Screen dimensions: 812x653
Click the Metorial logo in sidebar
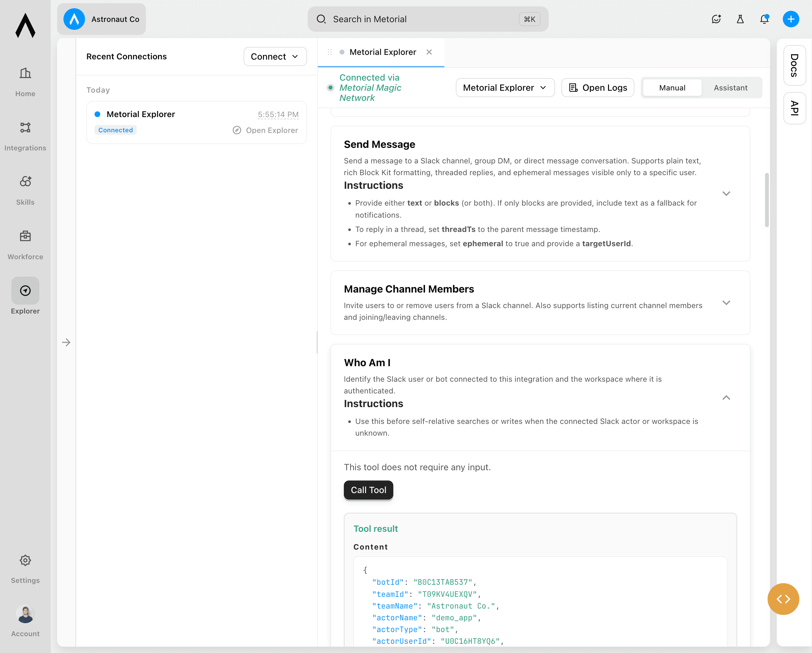pyautogui.click(x=25, y=26)
